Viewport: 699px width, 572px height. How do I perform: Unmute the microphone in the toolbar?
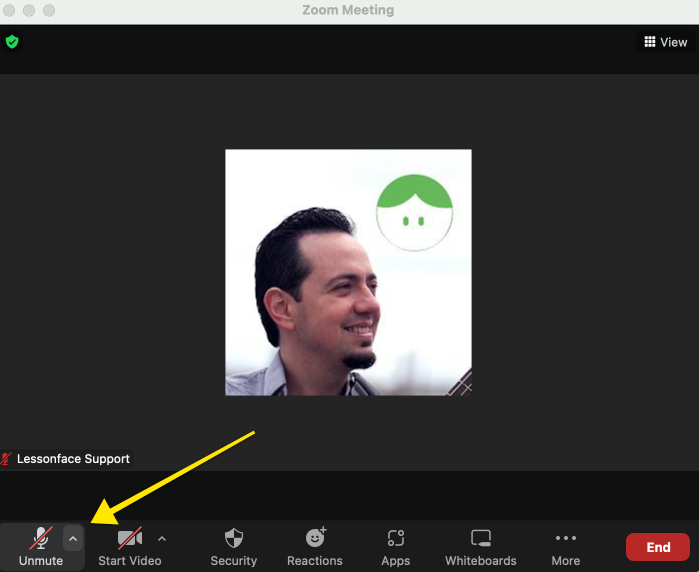tap(40, 546)
